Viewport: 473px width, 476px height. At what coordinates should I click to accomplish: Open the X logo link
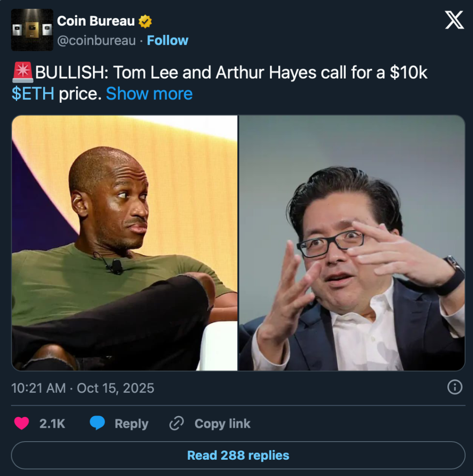point(454,20)
